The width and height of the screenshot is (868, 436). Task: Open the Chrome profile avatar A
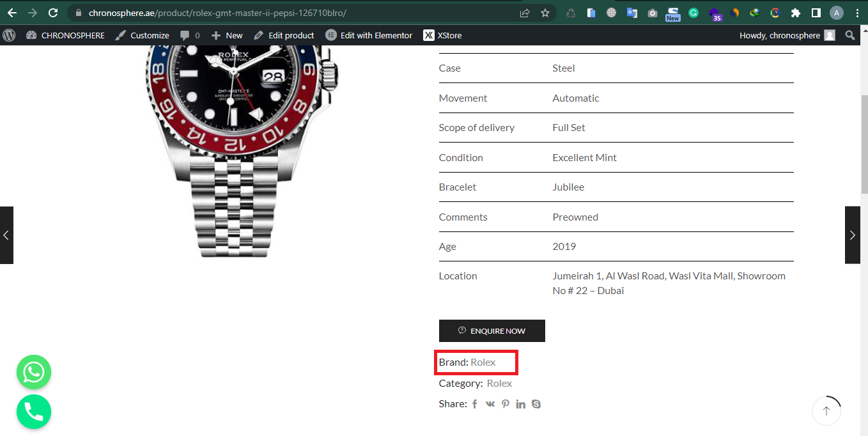point(837,13)
